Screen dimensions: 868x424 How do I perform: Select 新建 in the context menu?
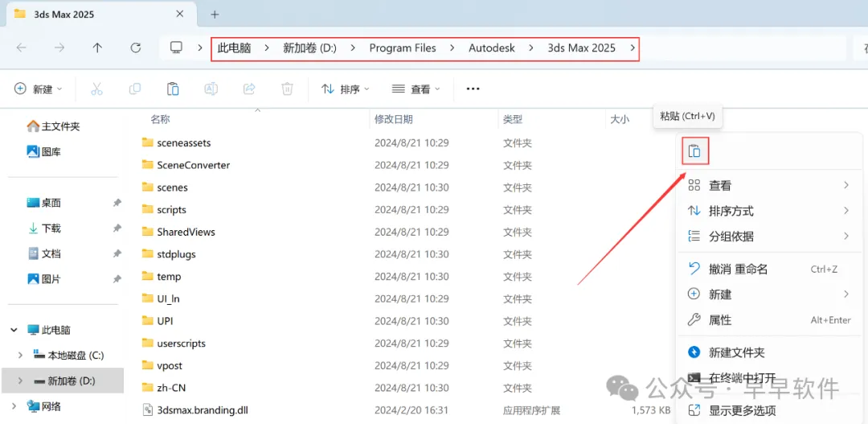[768, 294]
